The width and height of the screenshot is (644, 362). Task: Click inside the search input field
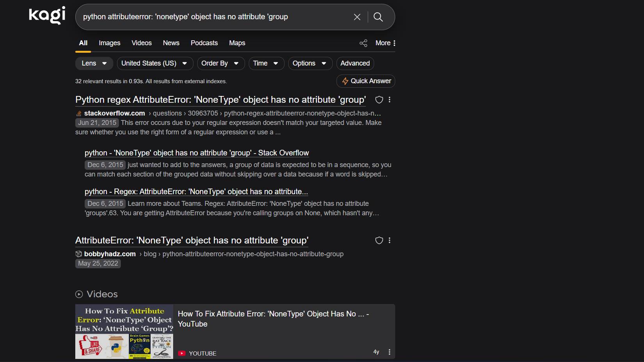[x=215, y=17]
